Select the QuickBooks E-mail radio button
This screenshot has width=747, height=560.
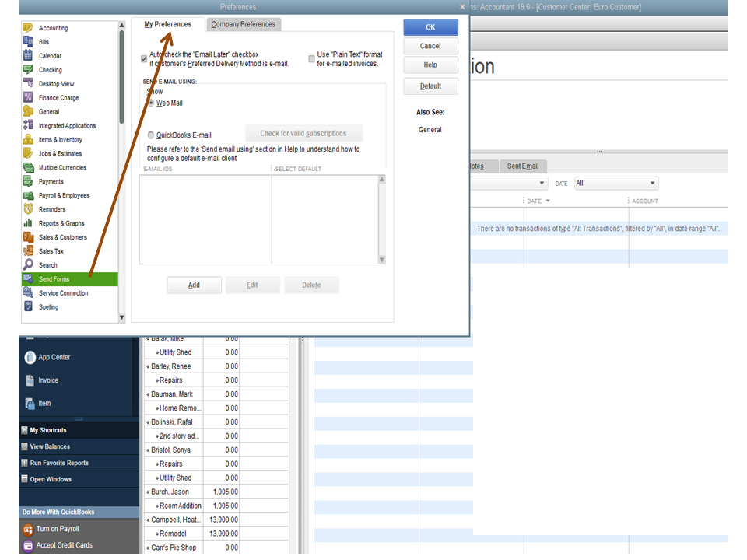point(151,135)
